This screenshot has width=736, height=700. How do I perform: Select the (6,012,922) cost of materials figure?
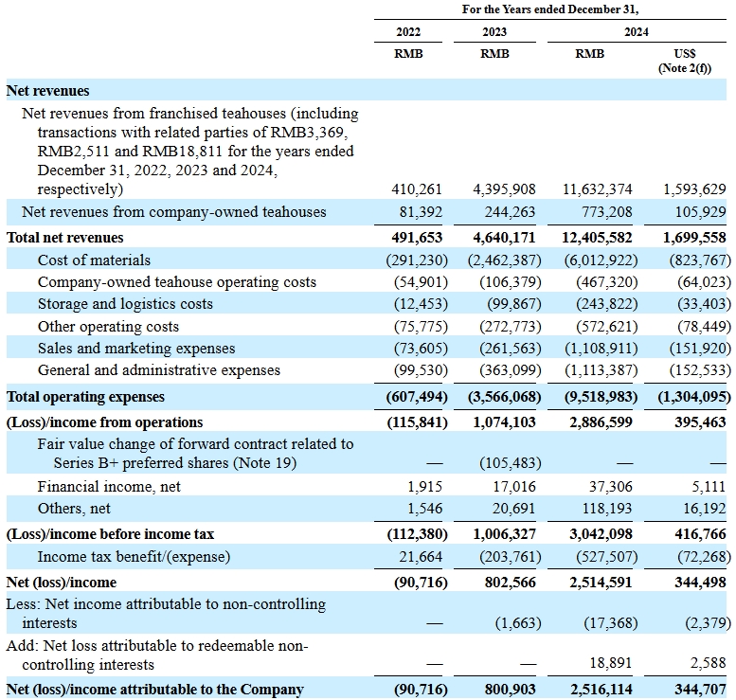tap(595, 260)
